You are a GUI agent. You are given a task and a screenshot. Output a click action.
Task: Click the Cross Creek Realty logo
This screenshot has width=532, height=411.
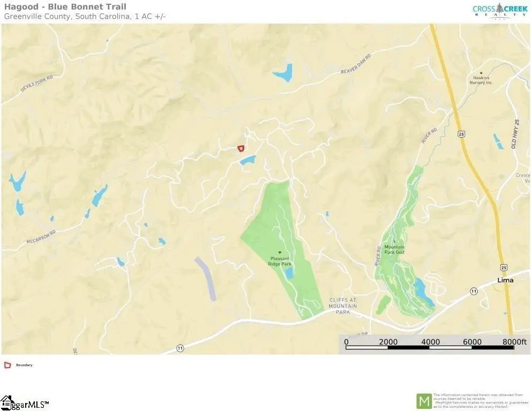(500, 11)
